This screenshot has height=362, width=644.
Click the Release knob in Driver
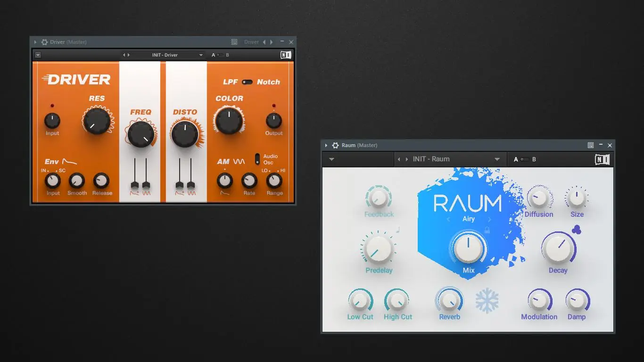(101, 181)
